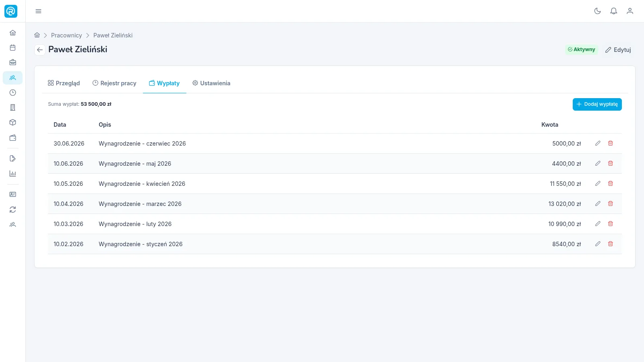Click the back arrow next to Paweł Zieliński
Viewport: 644px width, 362px height.
pos(39,50)
